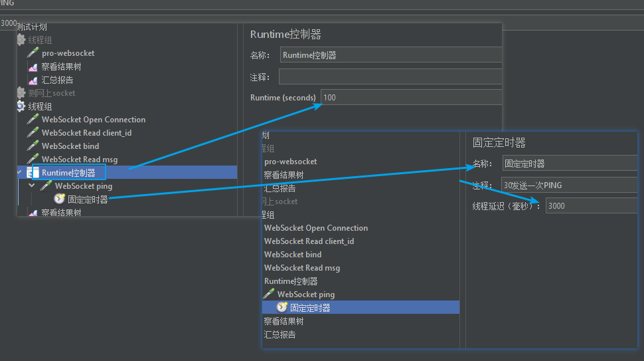Click the 汇总报告 chart icon above 测网上socket

pos(33,80)
